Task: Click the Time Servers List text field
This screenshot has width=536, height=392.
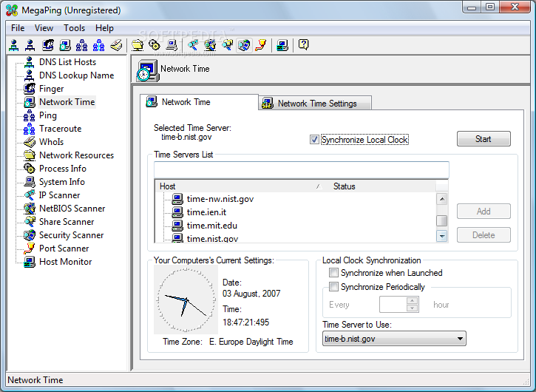Action: (x=301, y=169)
